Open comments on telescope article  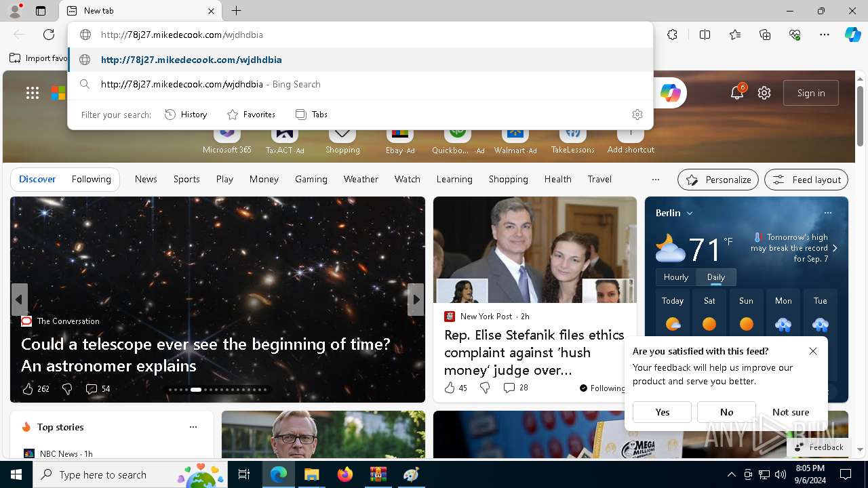point(98,389)
